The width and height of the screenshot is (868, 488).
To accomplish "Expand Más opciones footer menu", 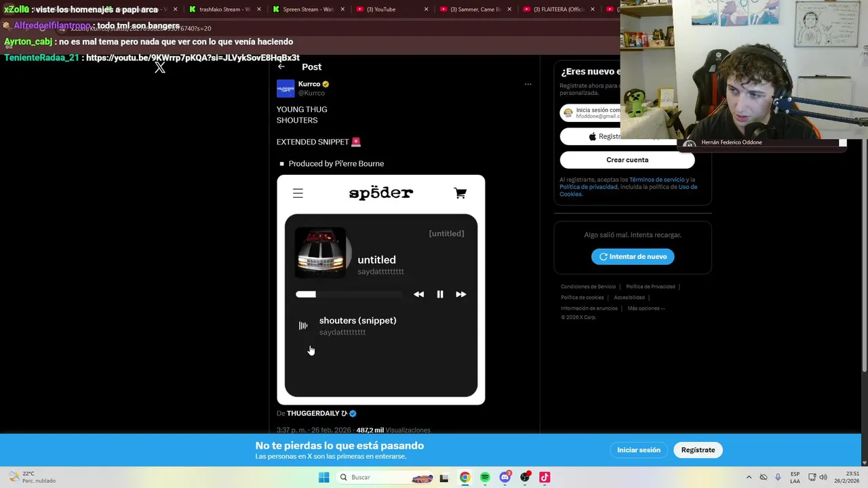I will (x=646, y=308).
